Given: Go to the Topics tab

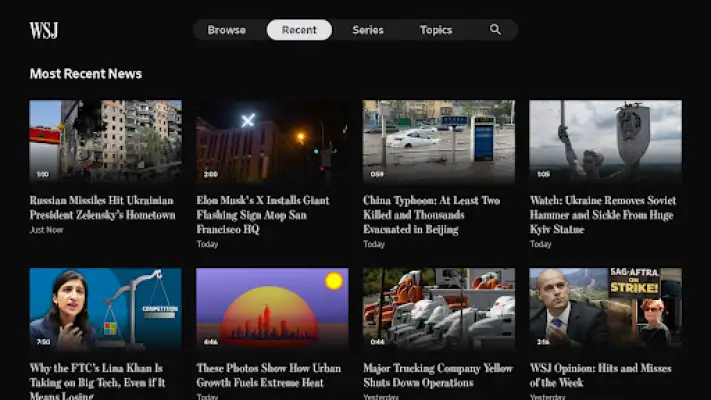Looking at the screenshot, I should tap(436, 30).
